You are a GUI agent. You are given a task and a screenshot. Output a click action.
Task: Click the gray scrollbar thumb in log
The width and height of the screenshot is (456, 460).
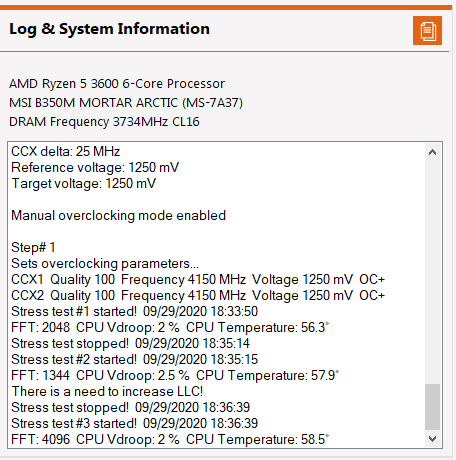point(432,407)
